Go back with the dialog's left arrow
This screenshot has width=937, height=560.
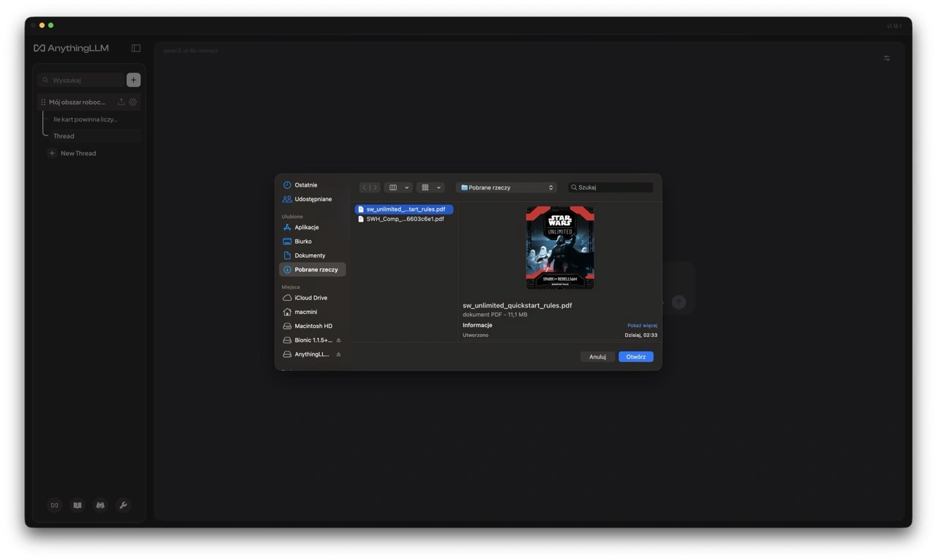coord(365,187)
